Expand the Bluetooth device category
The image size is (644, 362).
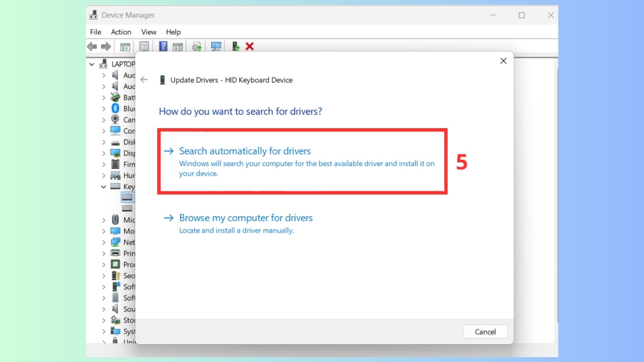(104, 108)
